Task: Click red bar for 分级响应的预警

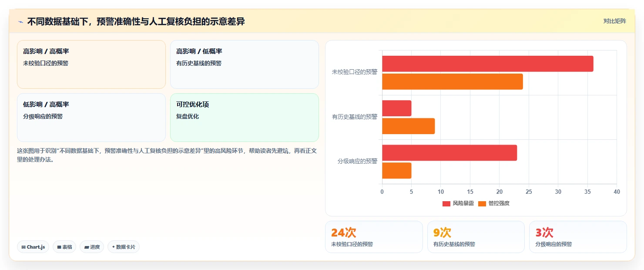Action: tap(449, 153)
